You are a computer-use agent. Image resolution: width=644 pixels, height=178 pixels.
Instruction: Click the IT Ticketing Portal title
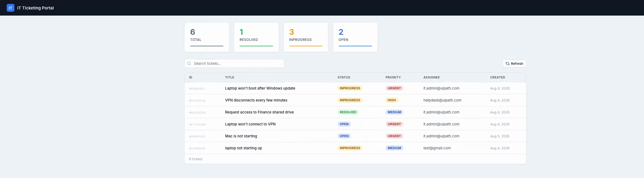point(36,8)
